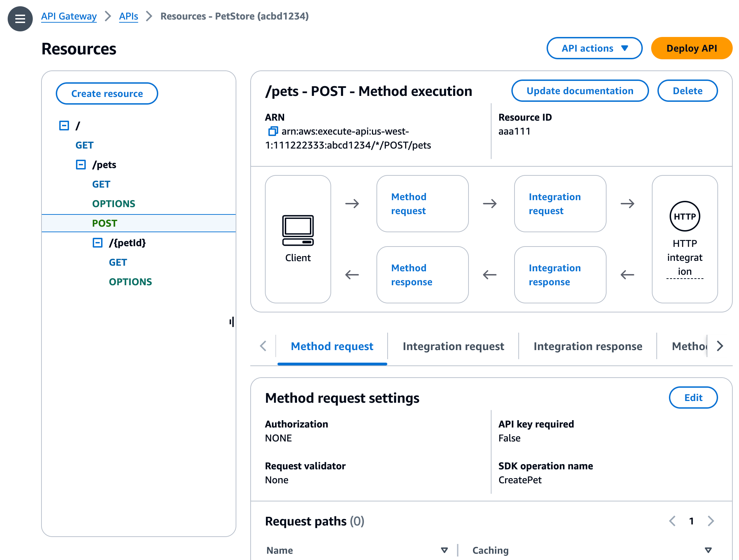Collapse the /{petId} resource node
This screenshot has height=560, width=739.
click(98, 243)
